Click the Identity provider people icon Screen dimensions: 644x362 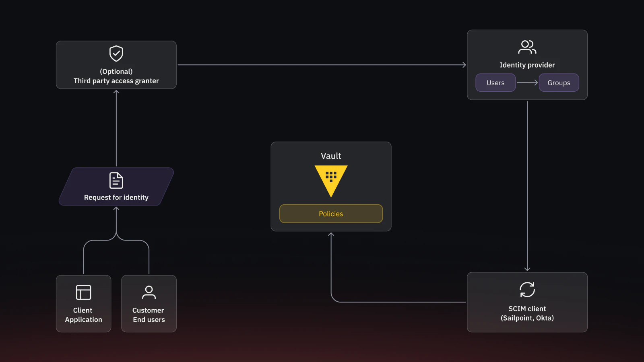tap(527, 47)
